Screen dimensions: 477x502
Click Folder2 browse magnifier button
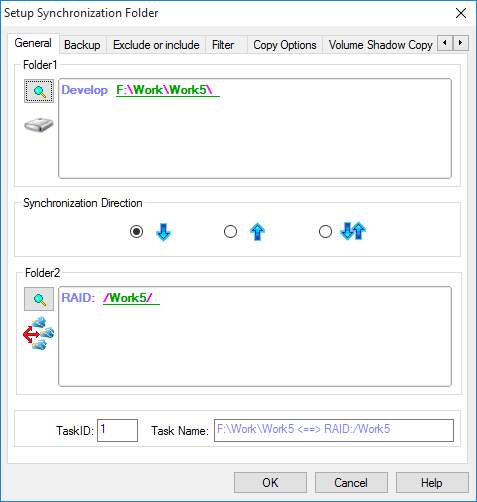coord(39,299)
